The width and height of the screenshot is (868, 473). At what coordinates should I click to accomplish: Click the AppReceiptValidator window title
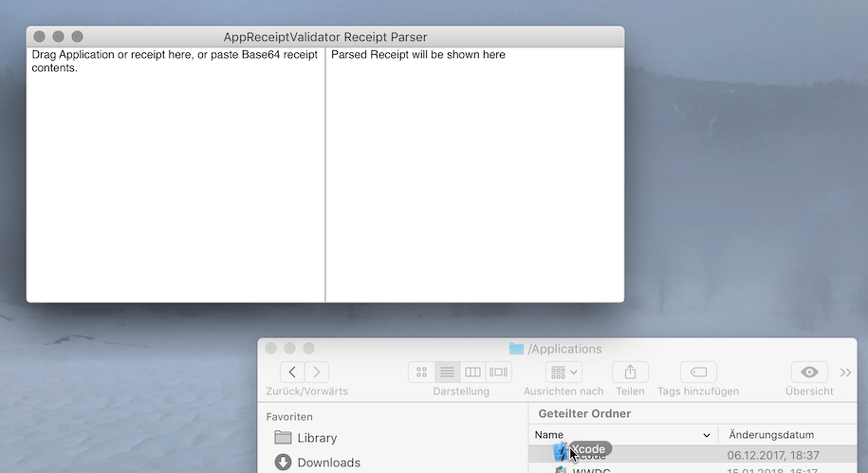tap(325, 37)
